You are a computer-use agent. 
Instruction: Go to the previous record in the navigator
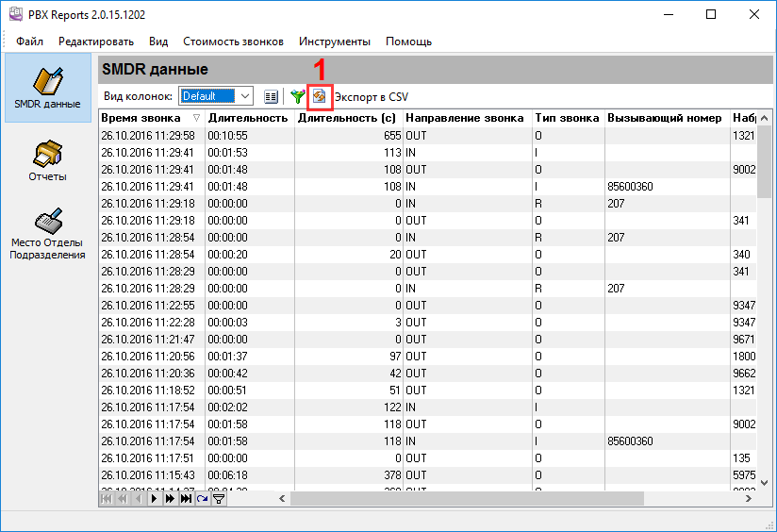(x=139, y=499)
